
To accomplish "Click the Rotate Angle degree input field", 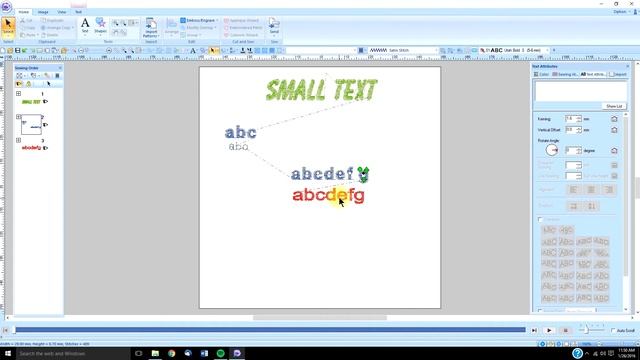I will tap(571, 151).
